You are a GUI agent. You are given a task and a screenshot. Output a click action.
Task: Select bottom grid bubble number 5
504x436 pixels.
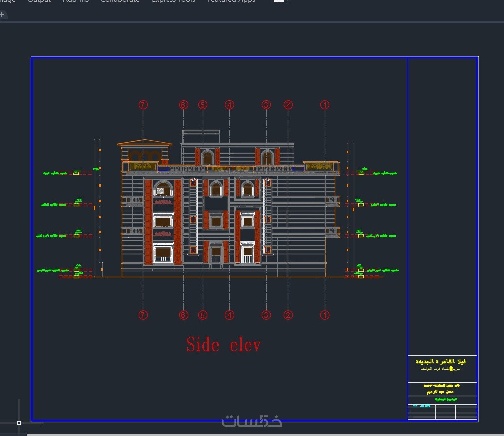click(203, 315)
